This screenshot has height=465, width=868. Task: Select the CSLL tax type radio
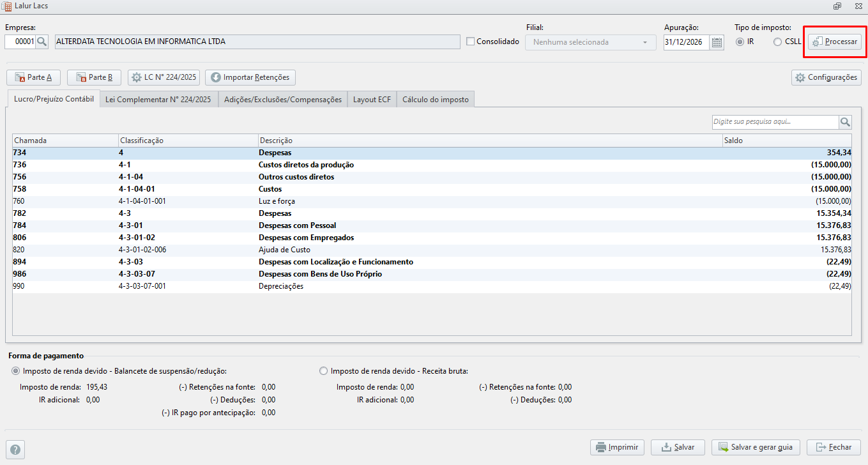coord(777,42)
